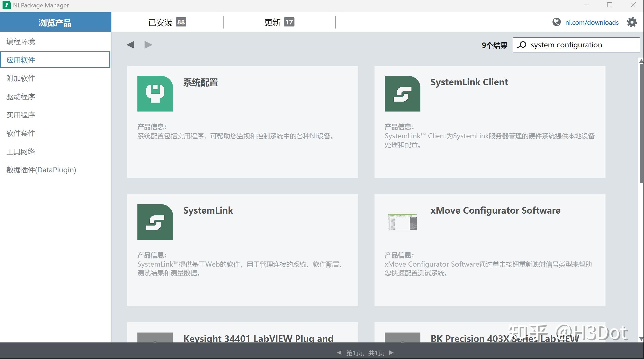This screenshot has width=644, height=359.
Task: Open the SystemLink product icon
Action: [155, 222]
